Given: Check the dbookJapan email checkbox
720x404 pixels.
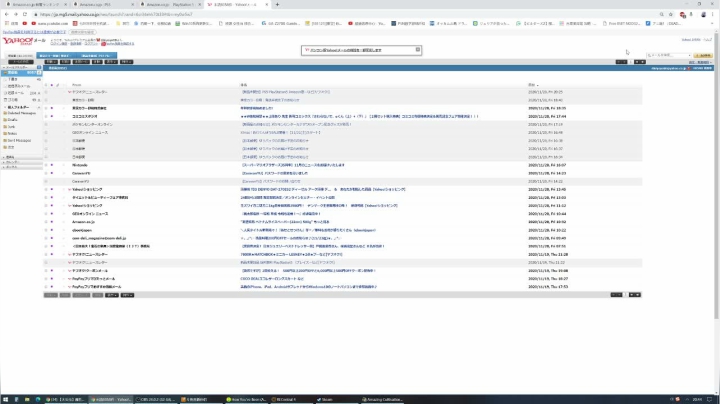Looking at the screenshot, I should click(46, 230).
